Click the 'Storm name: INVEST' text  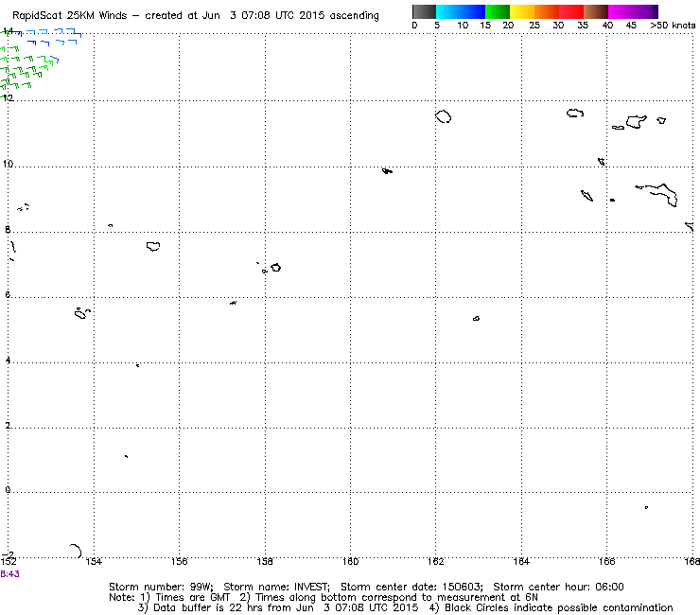(276, 587)
